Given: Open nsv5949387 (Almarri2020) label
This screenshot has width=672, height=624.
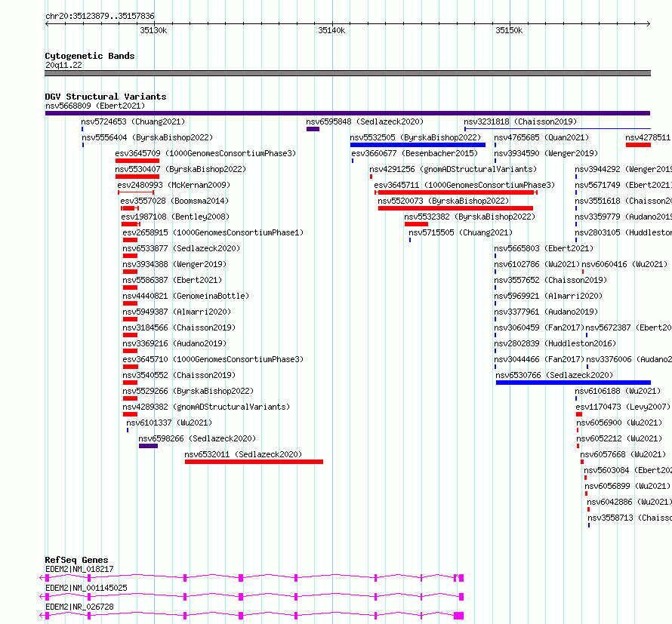Looking at the screenshot, I should click(x=177, y=312).
